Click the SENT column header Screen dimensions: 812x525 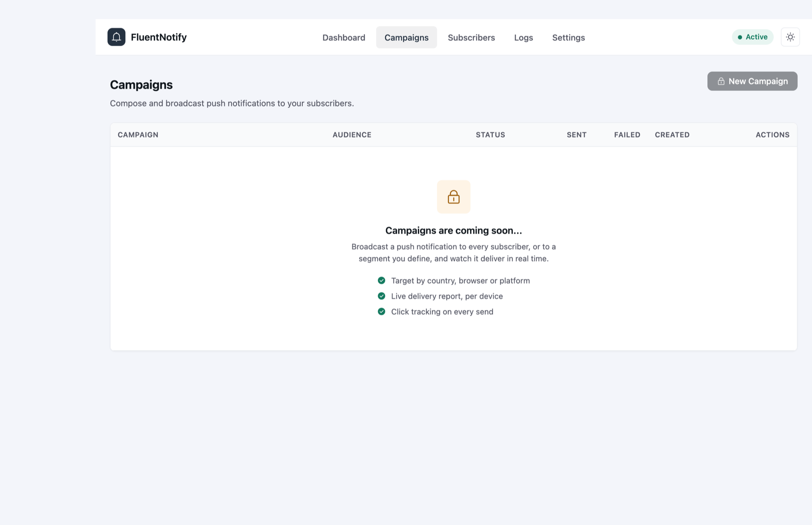[x=577, y=135]
